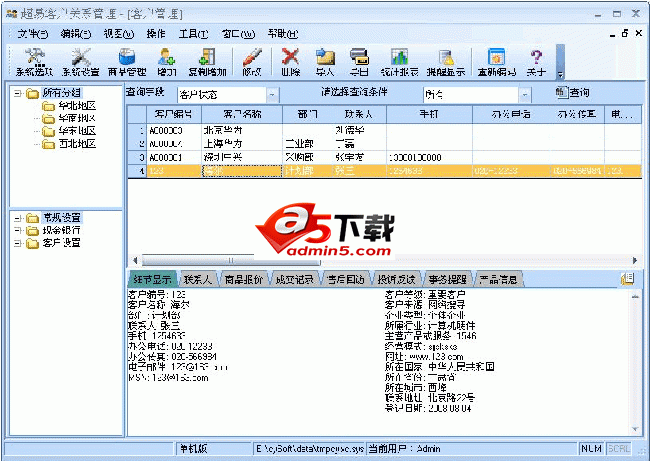The height and width of the screenshot is (461, 650).
Task: Click 单机版 status bar entry
Action: [194, 449]
